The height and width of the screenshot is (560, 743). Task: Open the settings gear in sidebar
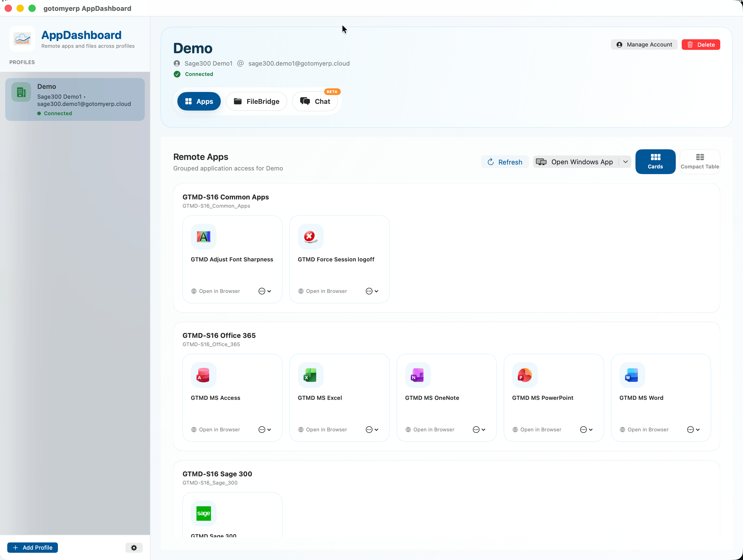click(x=134, y=548)
